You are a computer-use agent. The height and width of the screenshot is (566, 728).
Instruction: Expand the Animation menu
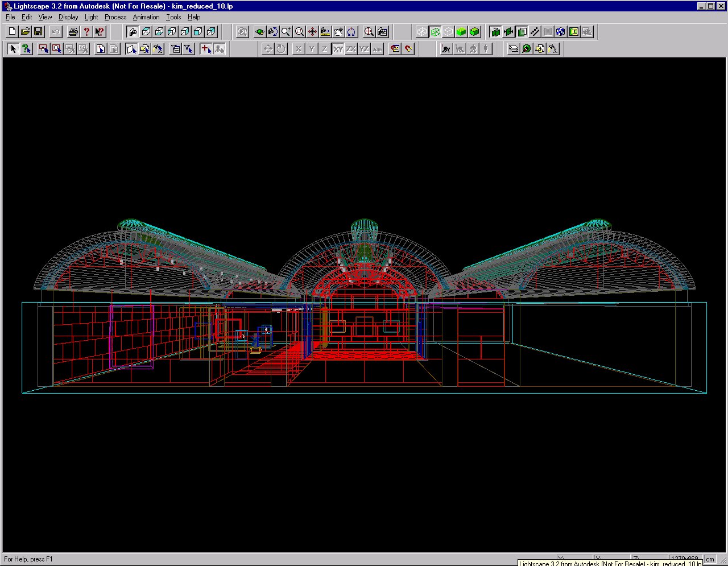pyautogui.click(x=146, y=17)
